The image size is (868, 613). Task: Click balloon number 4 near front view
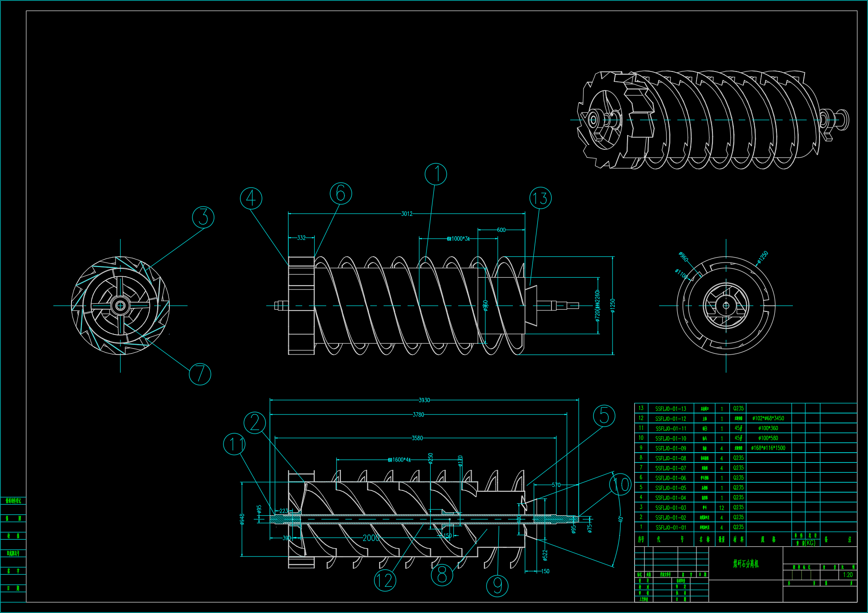coord(251,198)
